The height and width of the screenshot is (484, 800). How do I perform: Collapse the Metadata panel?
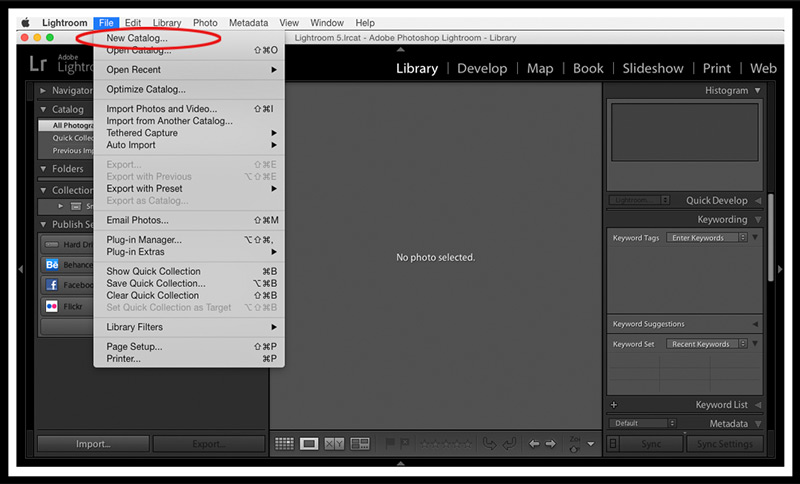[758, 424]
